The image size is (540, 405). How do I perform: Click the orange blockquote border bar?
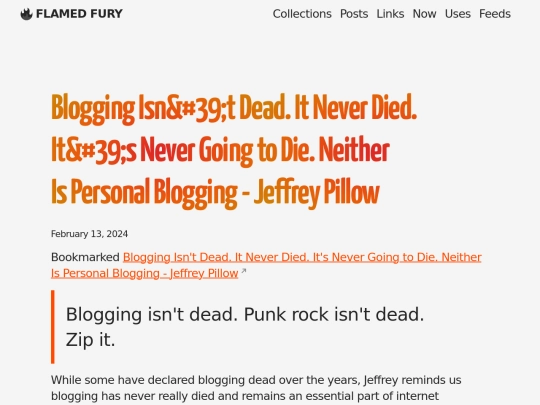(x=53, y=327)
